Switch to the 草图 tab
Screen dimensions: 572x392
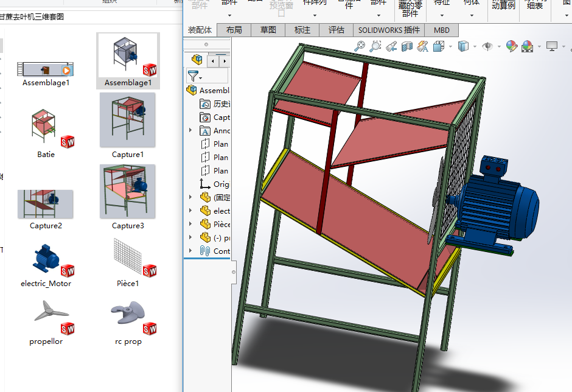tap(268, 30)
